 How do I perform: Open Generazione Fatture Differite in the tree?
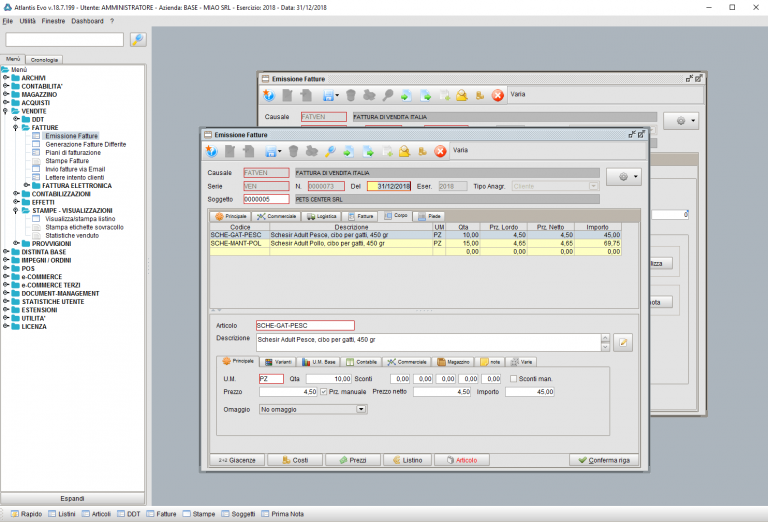86,144
